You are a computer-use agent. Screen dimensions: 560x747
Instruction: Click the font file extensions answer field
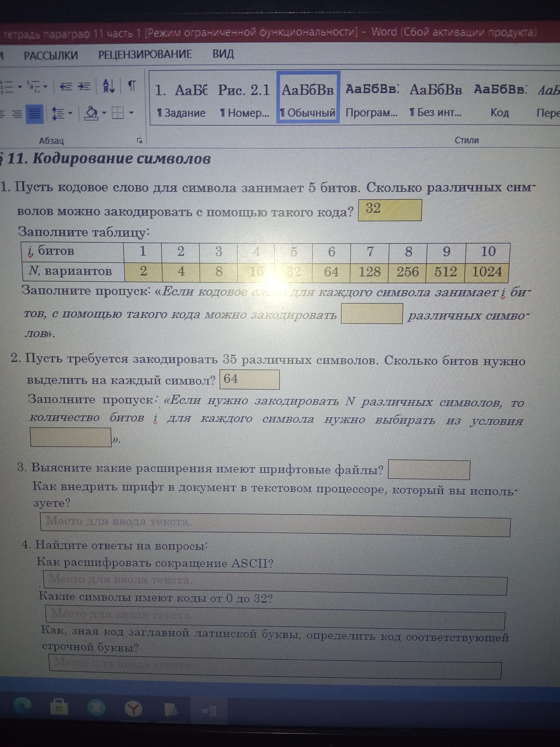click(429, 470)
